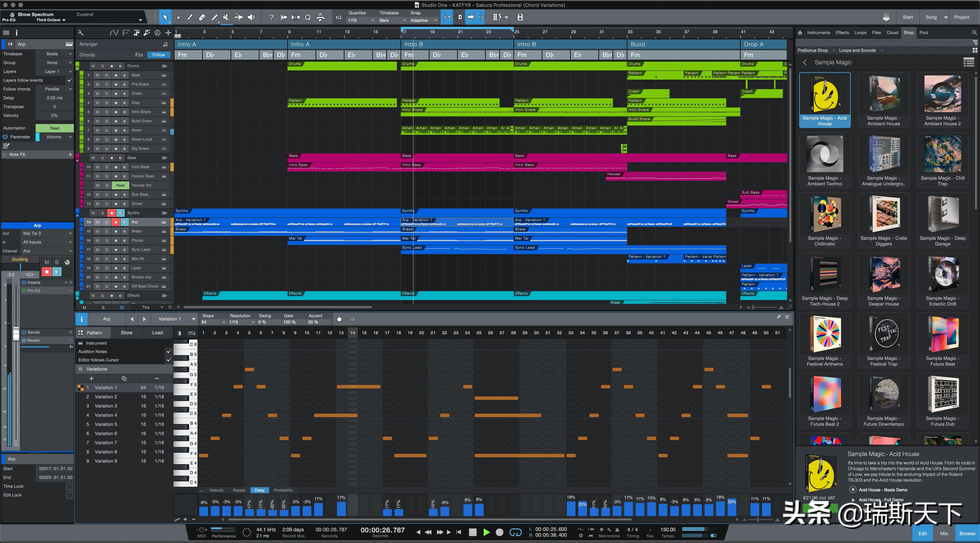Open Follow chords Parallel dropdown
This screenshot has width=980, height=543.
click(54, 89)
